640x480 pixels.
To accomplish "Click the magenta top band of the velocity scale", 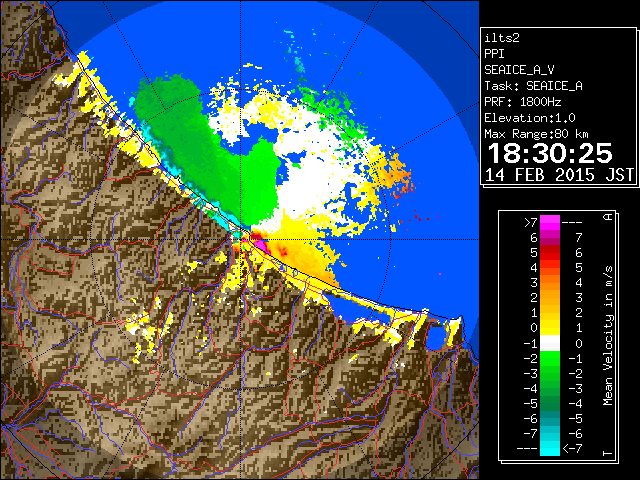I will pos(550,223).
